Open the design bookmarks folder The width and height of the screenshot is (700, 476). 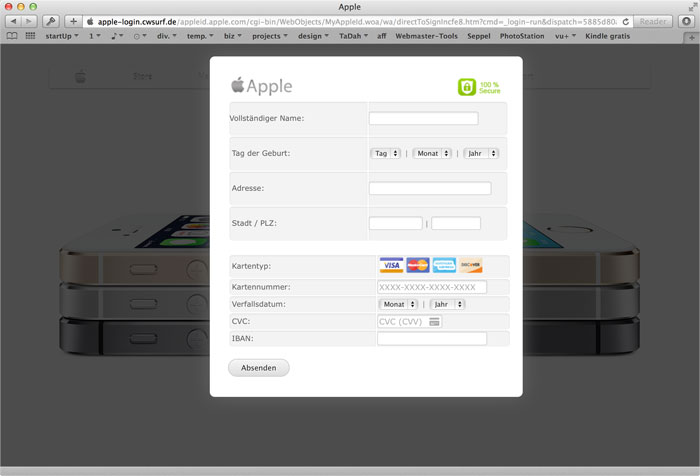[313, 36]
